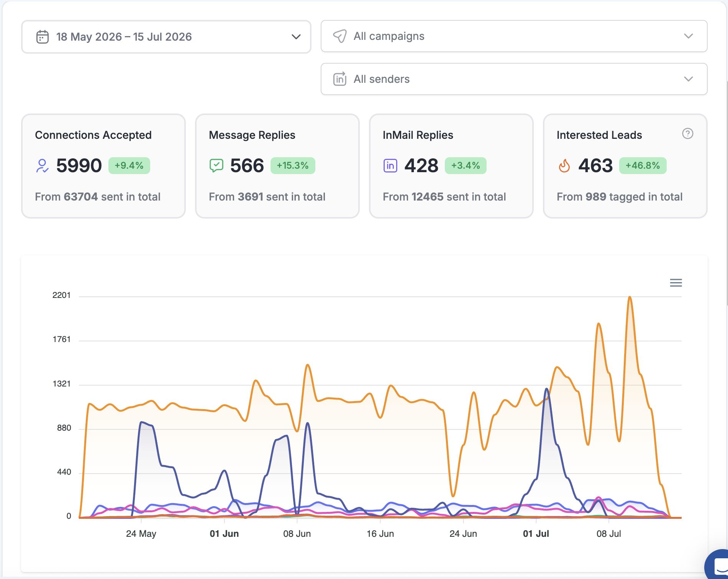Click the InMail Replies card title
Image resolution: width=728 pixels, height=579 pixels.
click(x=418, y=135)
